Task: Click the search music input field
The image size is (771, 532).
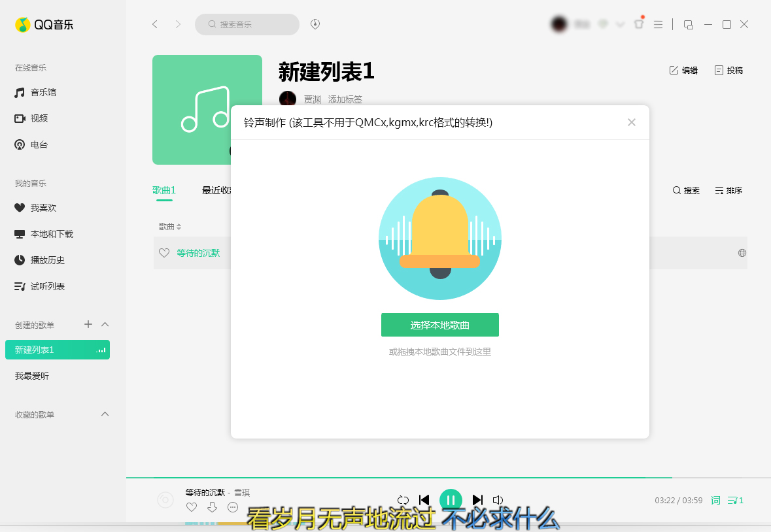Action: point(247,24)
